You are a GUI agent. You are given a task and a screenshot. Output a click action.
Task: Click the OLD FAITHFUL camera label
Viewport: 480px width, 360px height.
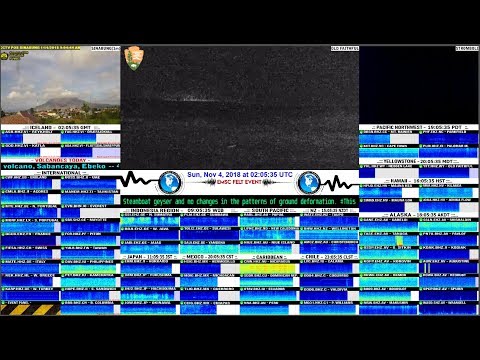(345, 49)
